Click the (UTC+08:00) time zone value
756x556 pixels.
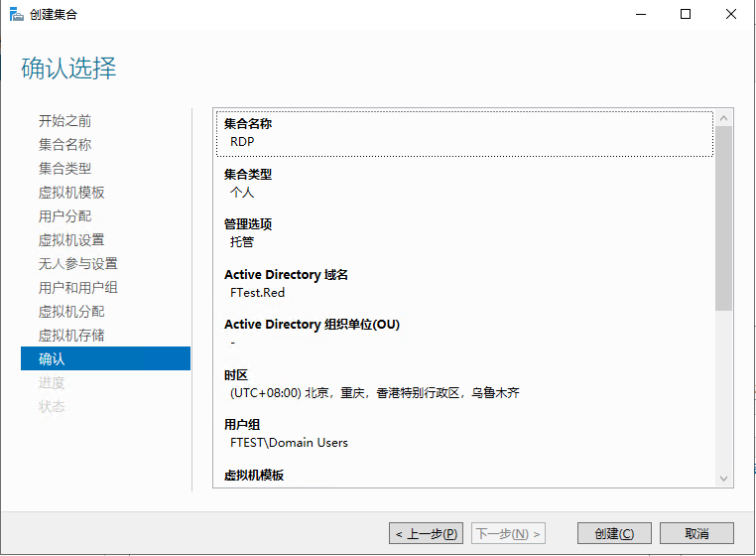pyautogui.click(x=375, y=393)
